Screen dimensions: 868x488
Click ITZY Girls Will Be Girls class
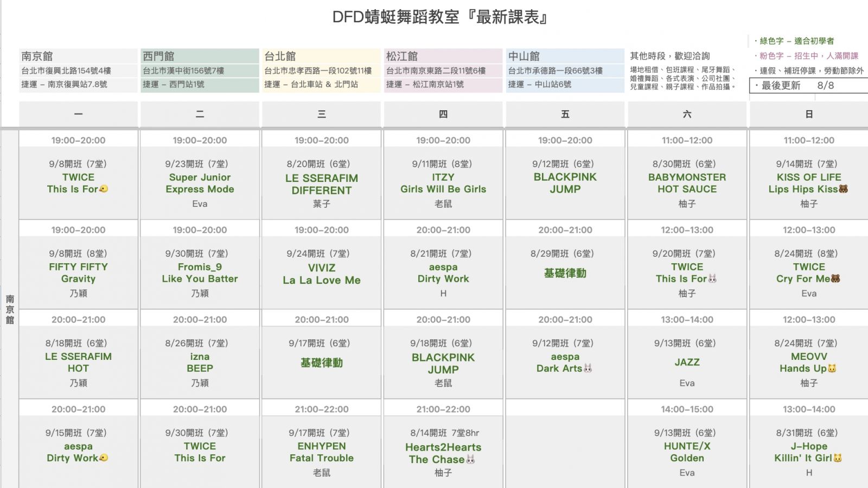(443, 183)
